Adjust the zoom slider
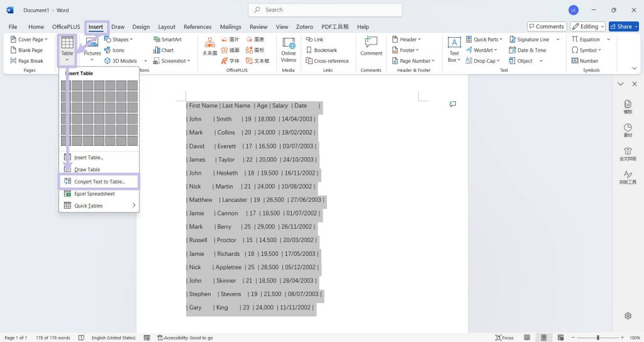Image resolution: width=644 pixels, height=342 pixels. pyautogui.click(x=597, y=338)
